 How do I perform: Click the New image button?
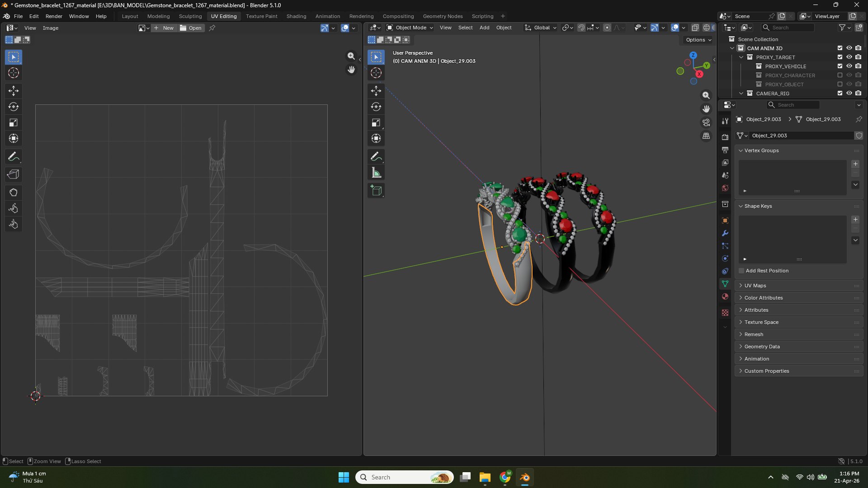[164, 28]
